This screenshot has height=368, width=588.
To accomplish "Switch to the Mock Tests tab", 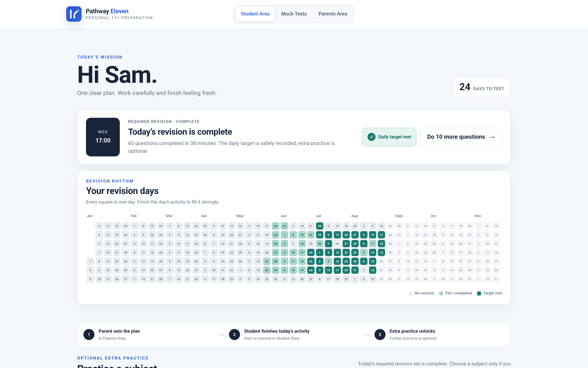I will pos(294,14).
